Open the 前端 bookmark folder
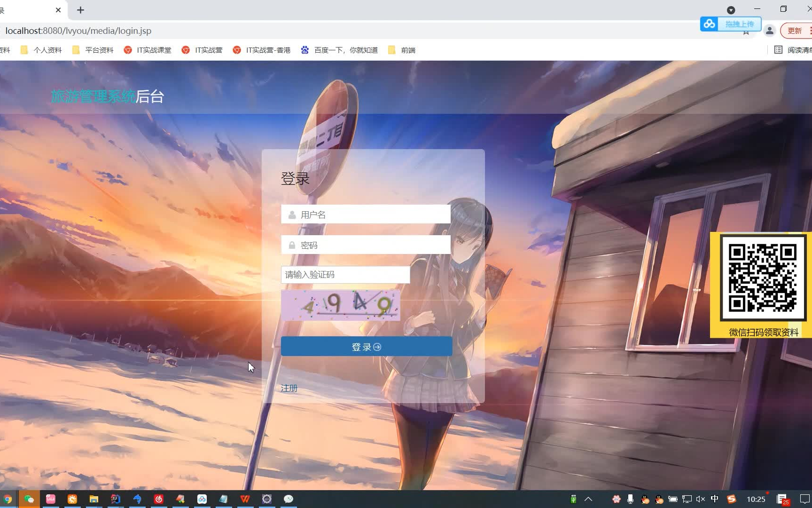Screen dimensions: 812x508 point(402,50)
